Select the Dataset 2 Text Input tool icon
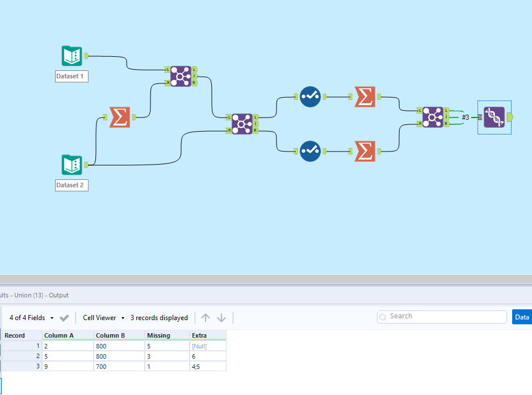532x395 pixels. [x=72, y=165]
